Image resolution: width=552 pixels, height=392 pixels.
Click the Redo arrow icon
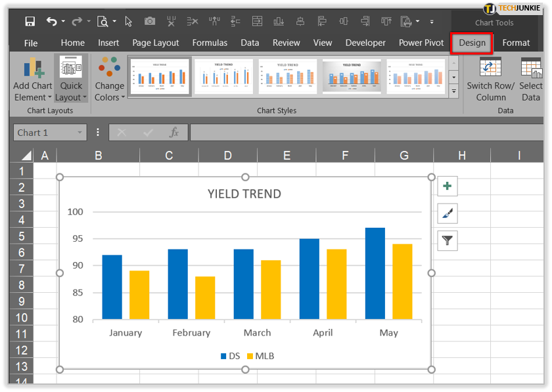77,22
